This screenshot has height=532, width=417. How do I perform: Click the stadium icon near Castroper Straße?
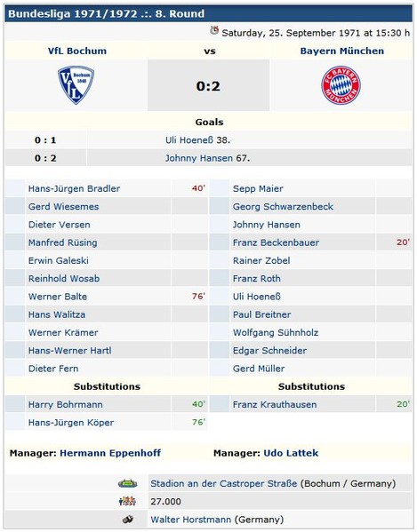coord(128,483)
